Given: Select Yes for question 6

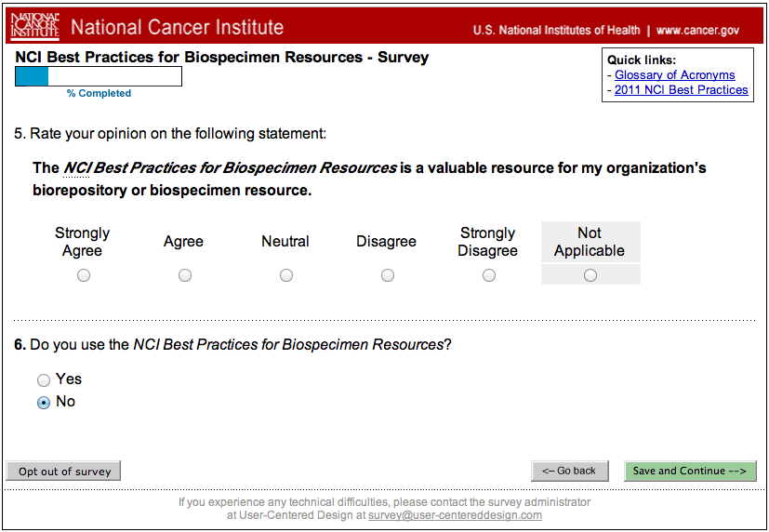Looking at the screenshot, I should [x=44, y=380].
